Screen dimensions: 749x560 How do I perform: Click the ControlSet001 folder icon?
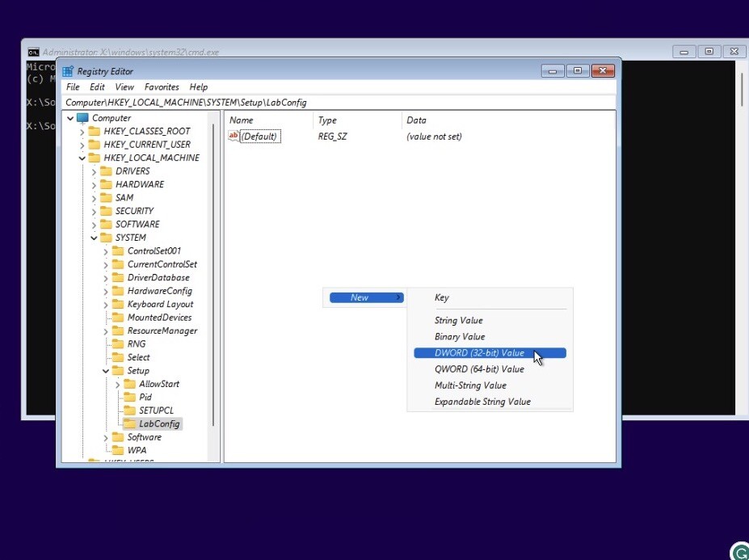pyautogui.click(x=118, y=251)
